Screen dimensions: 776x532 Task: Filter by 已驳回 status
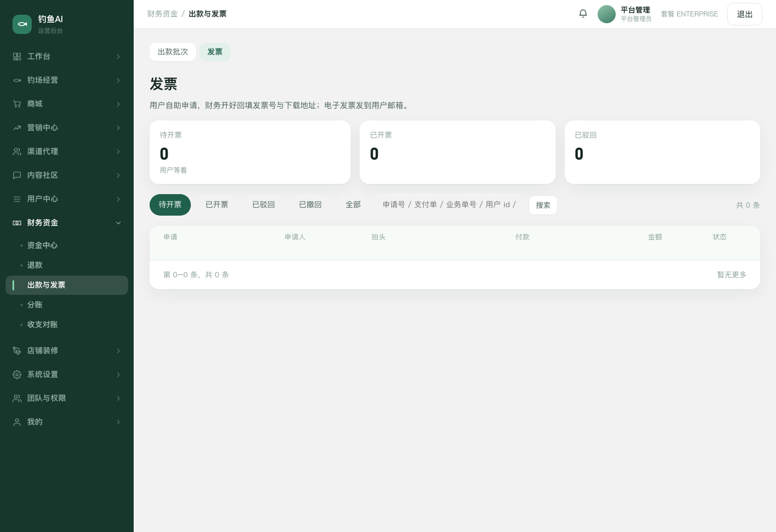(x=263, y=205)
